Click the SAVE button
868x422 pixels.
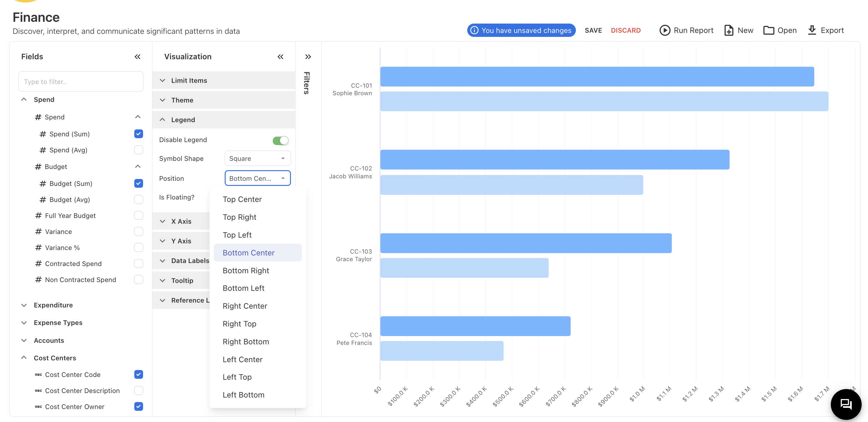click(593, 30)
